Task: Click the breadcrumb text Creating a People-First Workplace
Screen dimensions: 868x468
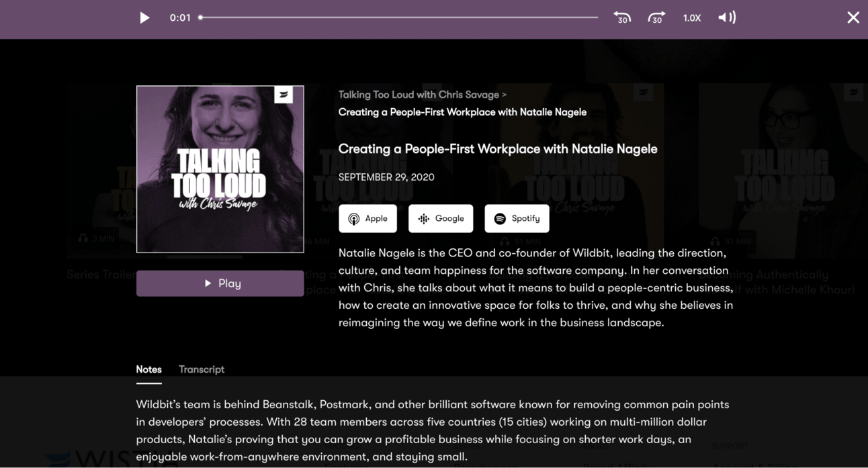Action: point(462,112)
